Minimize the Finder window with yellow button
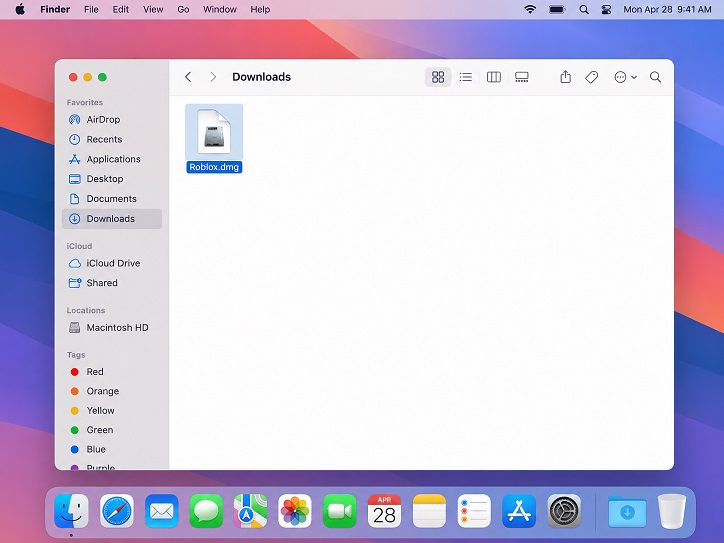724x543 pixels. pyautogui.click(x=88, y=77)
